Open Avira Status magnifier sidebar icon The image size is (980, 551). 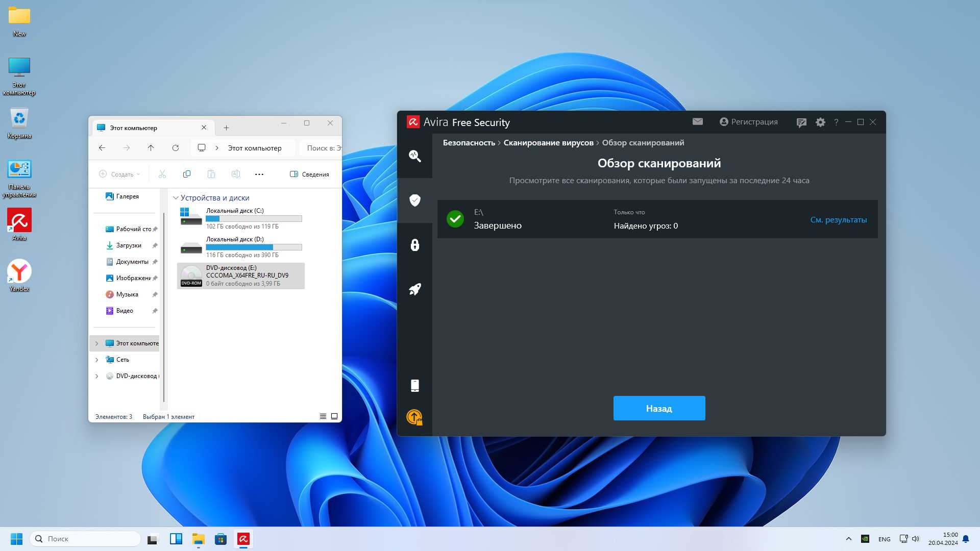point(415,156)
